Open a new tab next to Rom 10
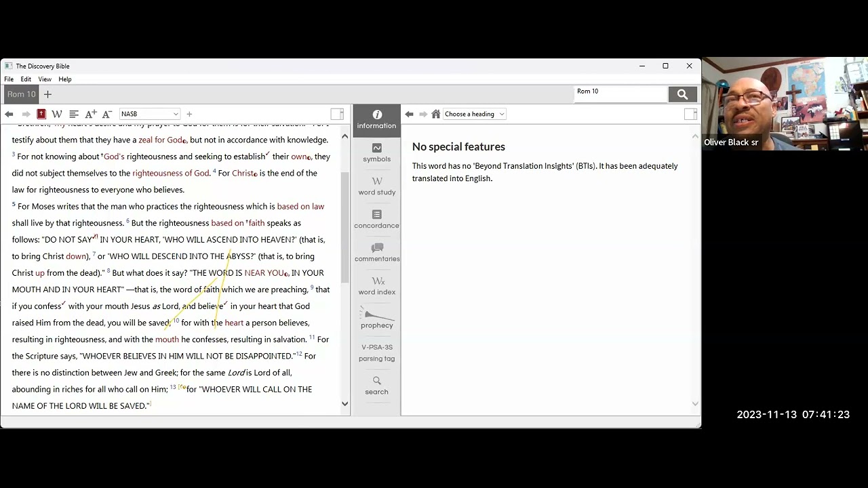The height and width of the screenshot is (488, 868). pyautogui.click(x=47, y=94)
